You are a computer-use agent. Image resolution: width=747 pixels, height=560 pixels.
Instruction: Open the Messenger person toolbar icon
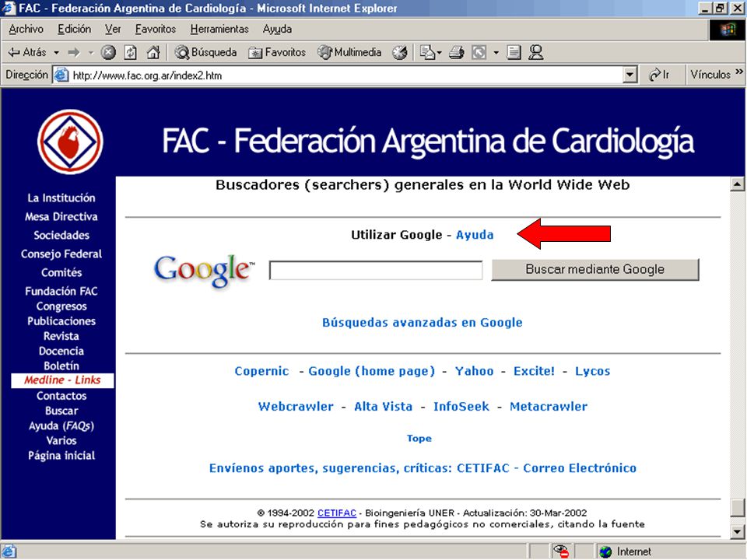[x=536, y=52]
